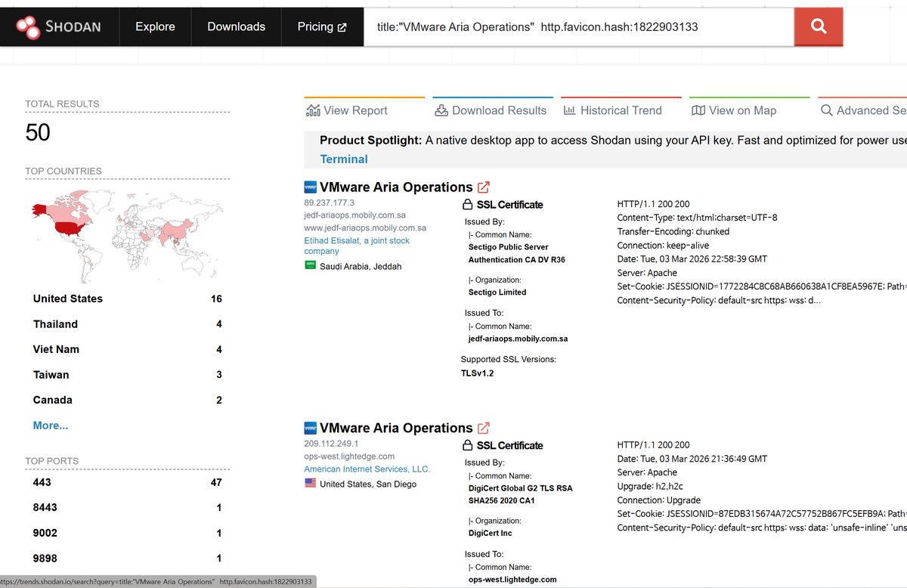Image resolution: width=907 pixels, height=588 pixels.
Task: Click hostname ops-west.lightedge.com under the IP
Action: coord(349,456)
